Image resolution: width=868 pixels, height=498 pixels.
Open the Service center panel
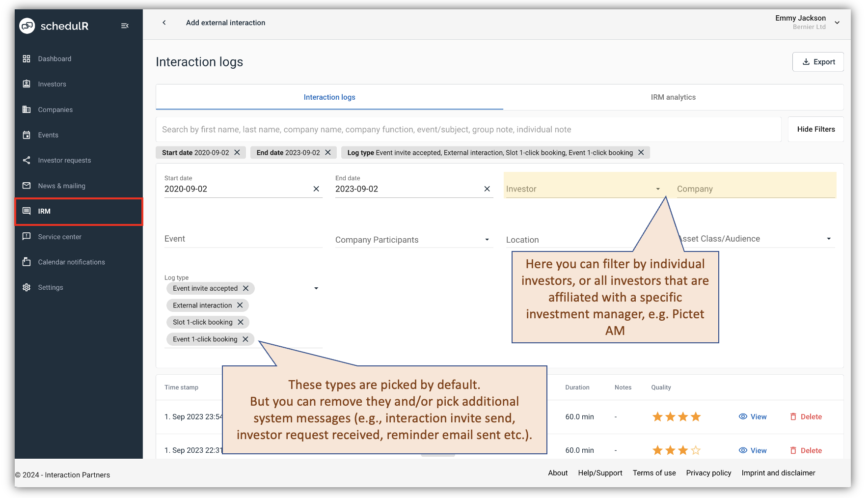59,237
